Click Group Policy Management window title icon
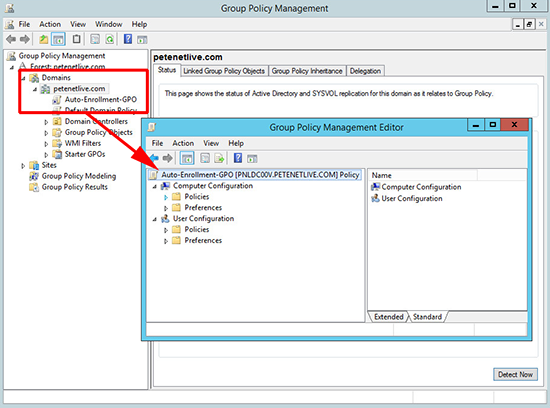The width and height of the screenshot is (550, 408). tap(9, 8)
